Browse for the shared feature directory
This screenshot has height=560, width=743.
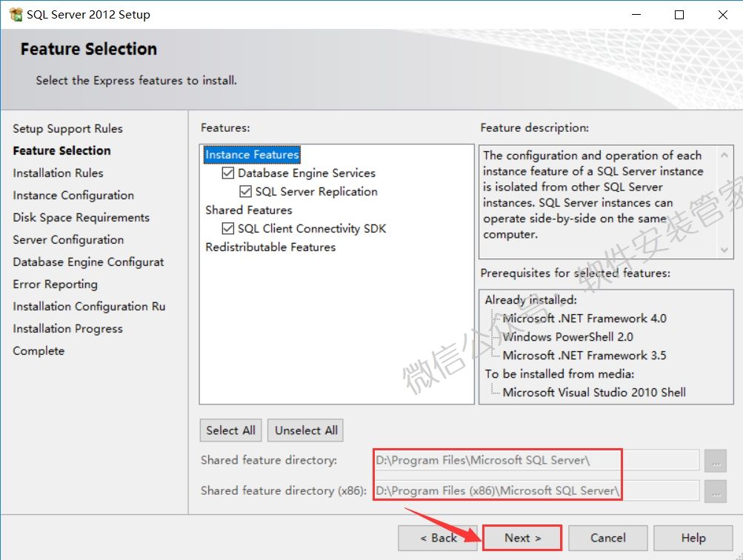716,461
